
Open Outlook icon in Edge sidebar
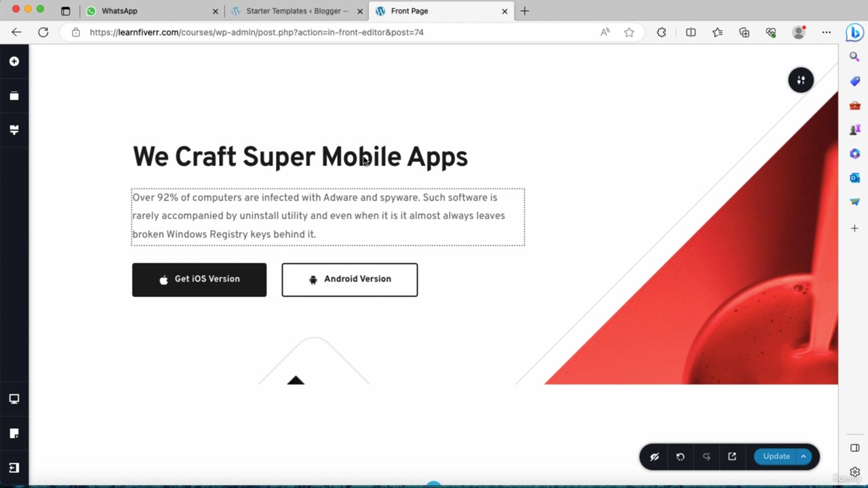click(854, 178)
